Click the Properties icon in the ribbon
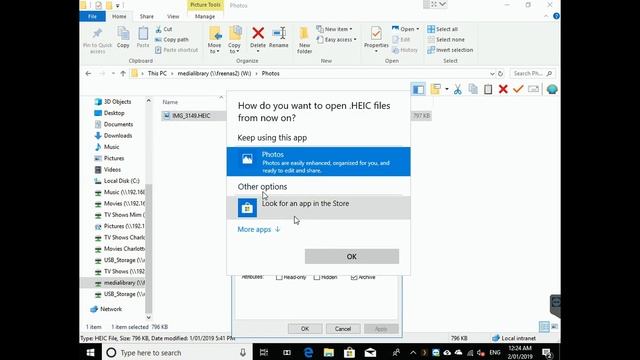Viewport: 640px width, 360px height. pos(376,33)
